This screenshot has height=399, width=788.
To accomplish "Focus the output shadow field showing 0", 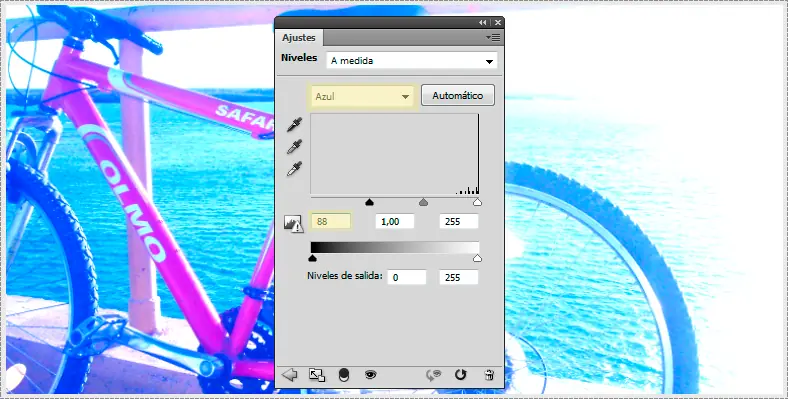I will pyautogui.click(x=407, y=277).
